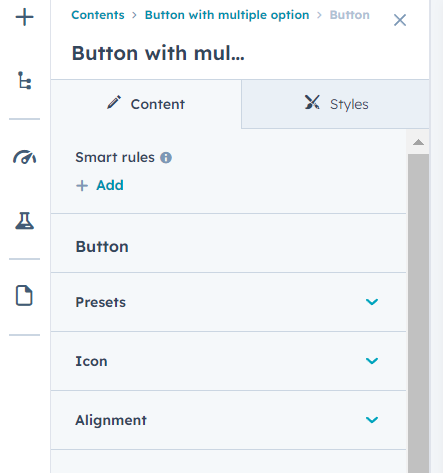Open the optimization gauge icon
The height and width of the screenshot is (473, 443).
tap(24, 157)
